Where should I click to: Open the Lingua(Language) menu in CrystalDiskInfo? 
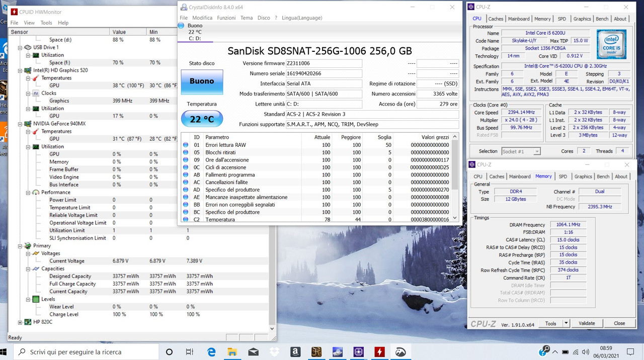tap(302, 18)
